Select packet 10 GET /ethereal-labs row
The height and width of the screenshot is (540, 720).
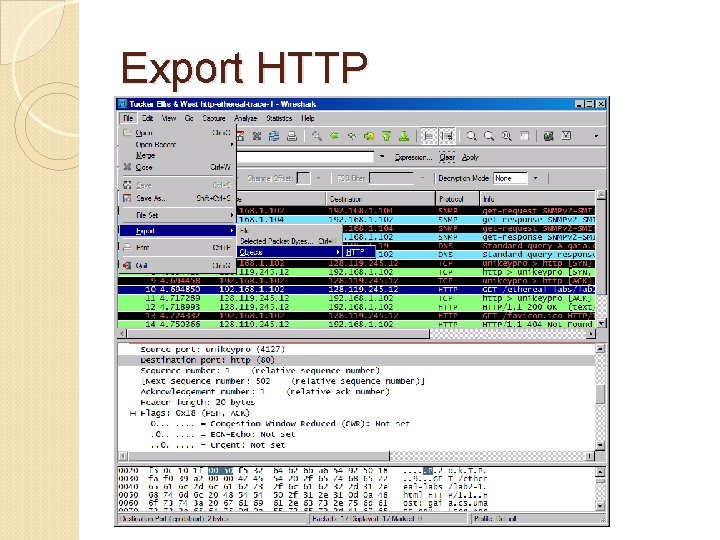click(x=357, y=289)
